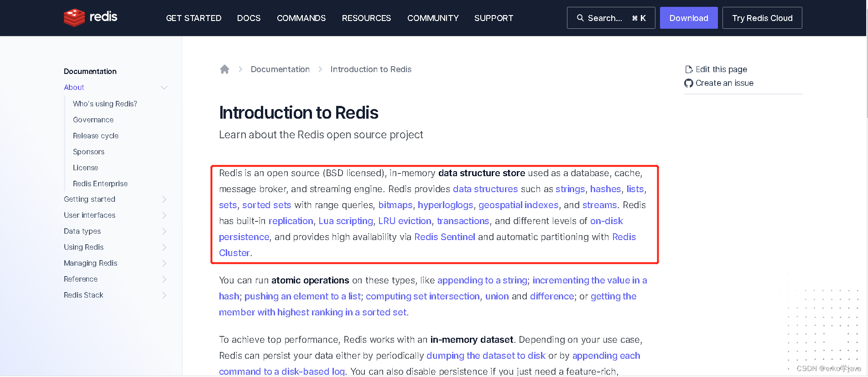Image resolution: width=868 pixels, height=377 pixels.
Task: Follow the hyperloglogs link
Action: (445, 205)
